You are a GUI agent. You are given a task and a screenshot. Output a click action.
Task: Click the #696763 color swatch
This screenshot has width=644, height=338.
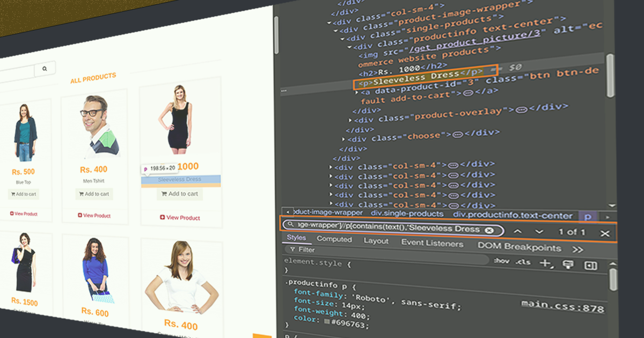[327, 321]
